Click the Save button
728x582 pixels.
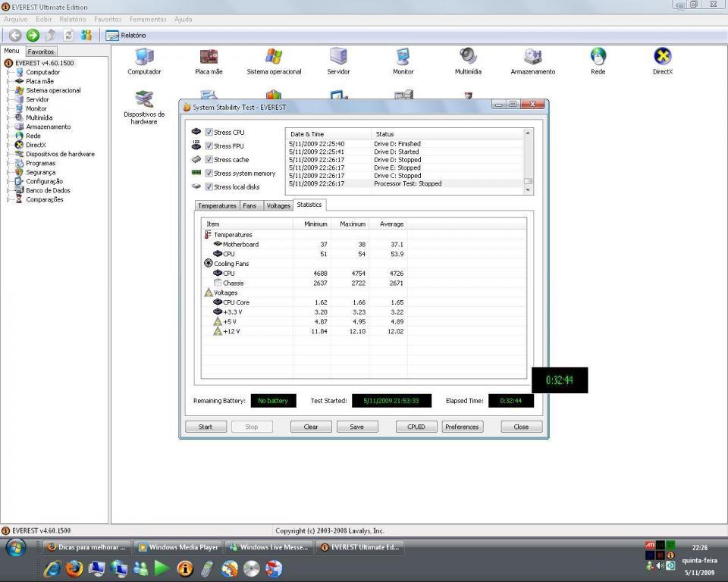pyautogui.click(x=357, y=427)
